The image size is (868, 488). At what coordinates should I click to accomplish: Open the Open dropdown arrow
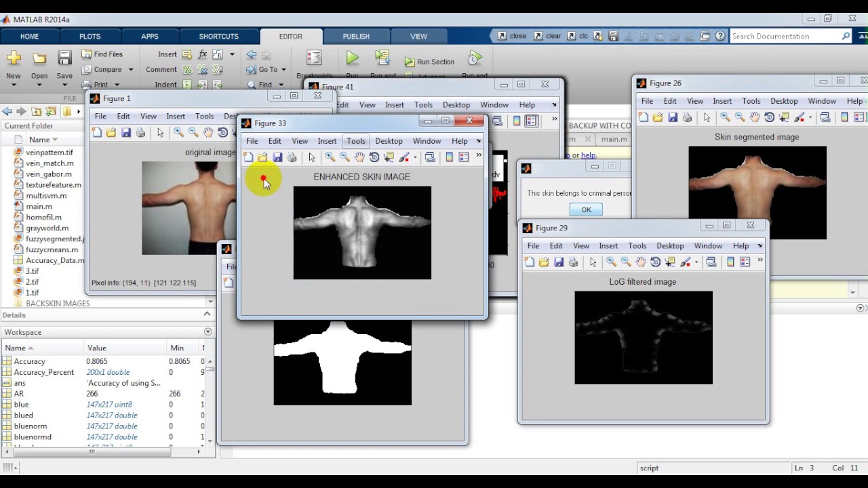pos(39,85)
